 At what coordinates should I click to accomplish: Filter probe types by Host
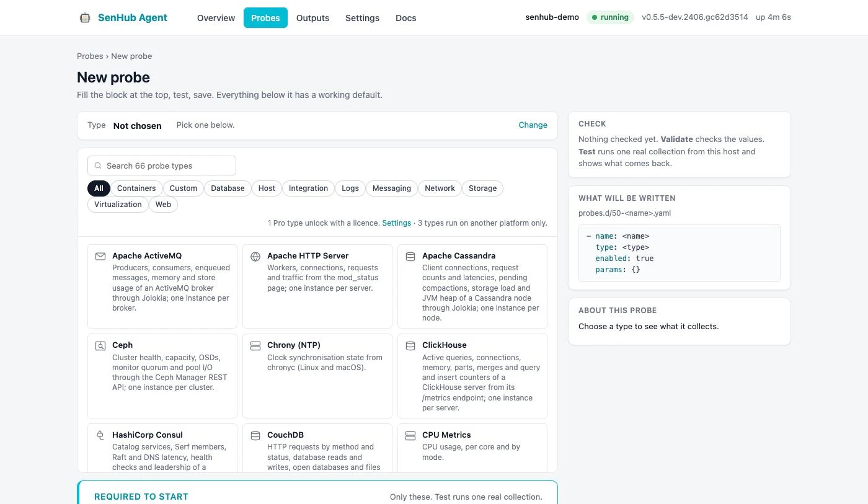267,188
